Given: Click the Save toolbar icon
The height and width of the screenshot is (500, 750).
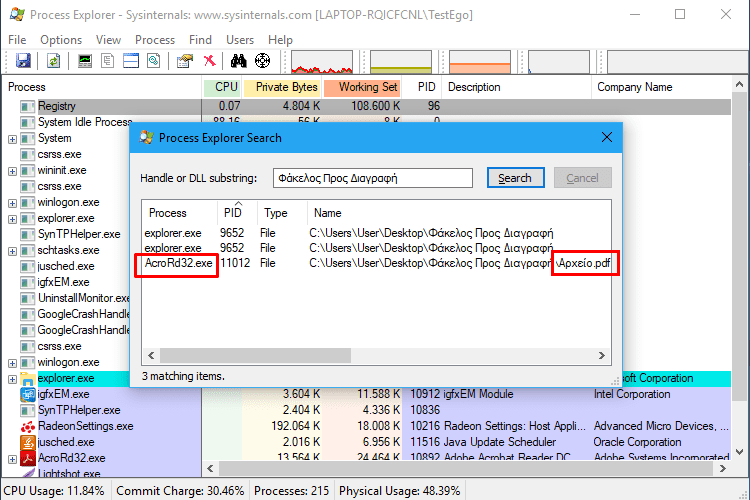Looking at the screenshot, I should click(23, 61).
